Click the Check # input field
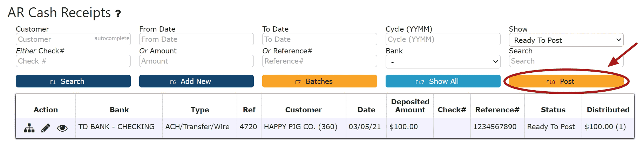This screenshot has height=145, width=644. tap(73, 61)
